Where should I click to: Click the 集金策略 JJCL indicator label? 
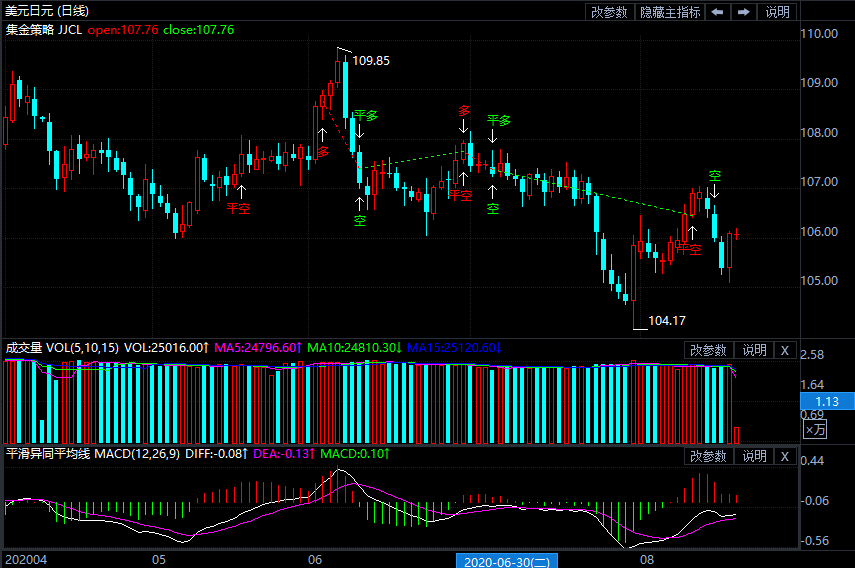point(43,30)
